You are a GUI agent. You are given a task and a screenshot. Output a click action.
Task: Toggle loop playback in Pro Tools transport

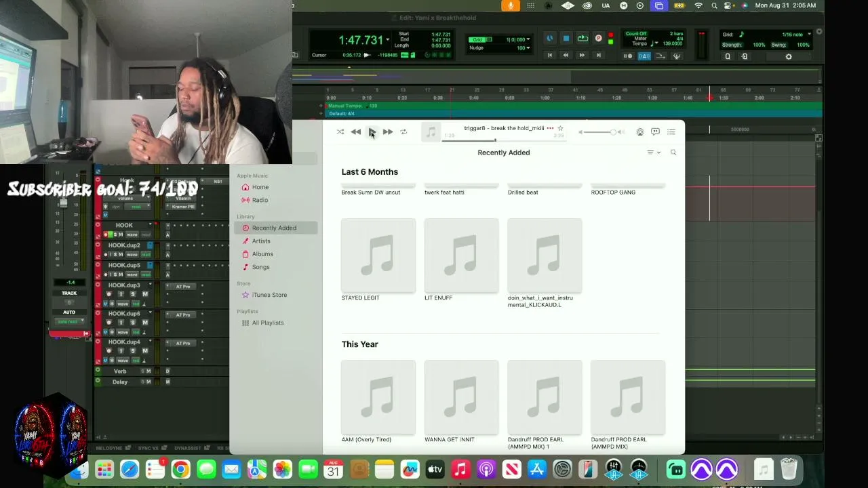(583, 39)
